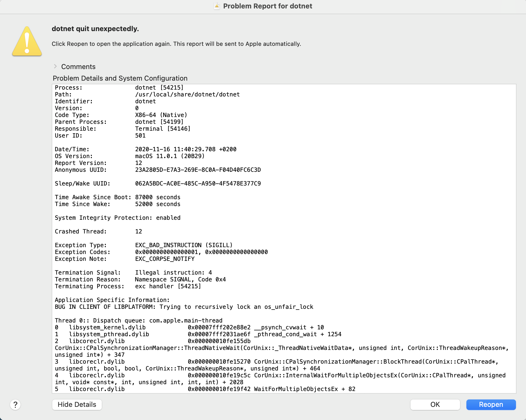Click the OK button
526x420 pixels.
click(435, 404)
